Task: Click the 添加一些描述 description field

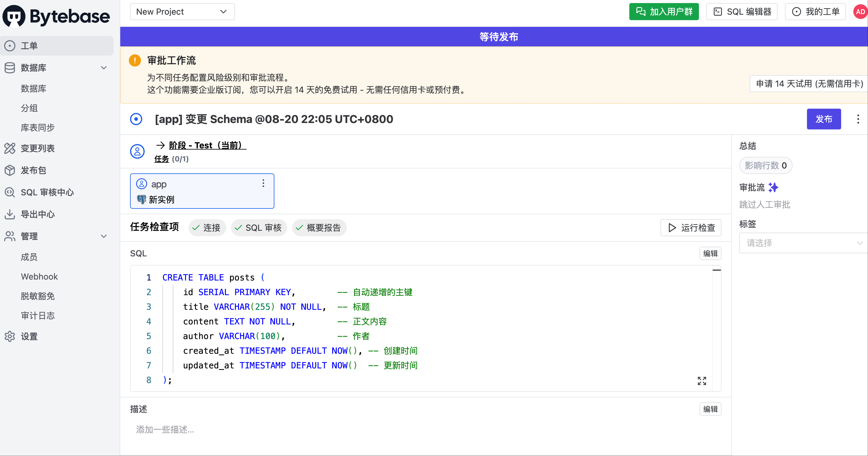Action: pos(425,429)
